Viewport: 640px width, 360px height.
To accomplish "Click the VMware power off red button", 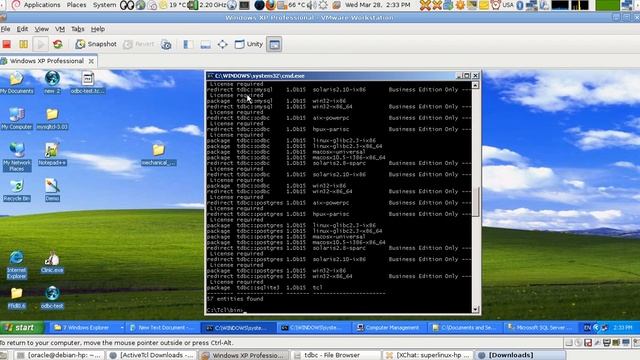I will click(x=7, y=44).
